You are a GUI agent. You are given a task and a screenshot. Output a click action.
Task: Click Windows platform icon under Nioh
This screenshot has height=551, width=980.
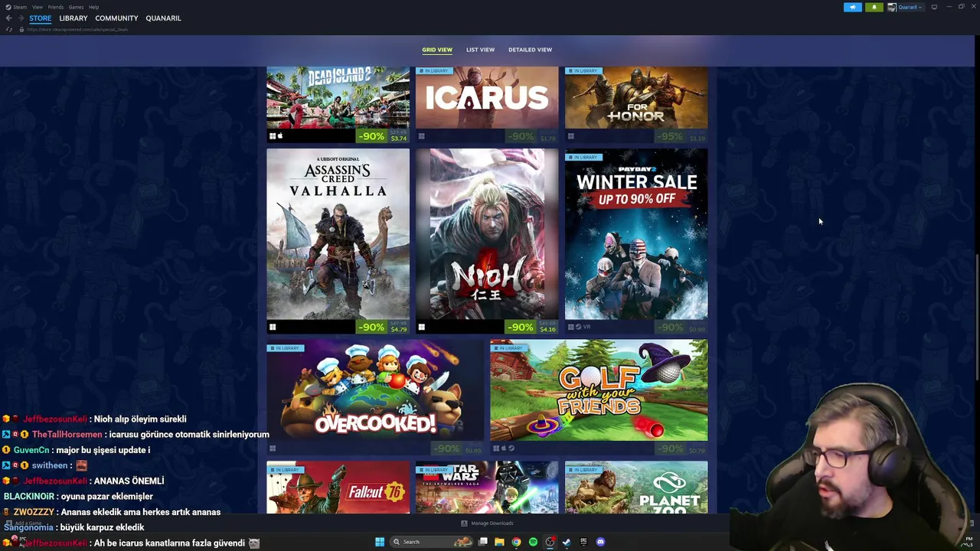421,328
